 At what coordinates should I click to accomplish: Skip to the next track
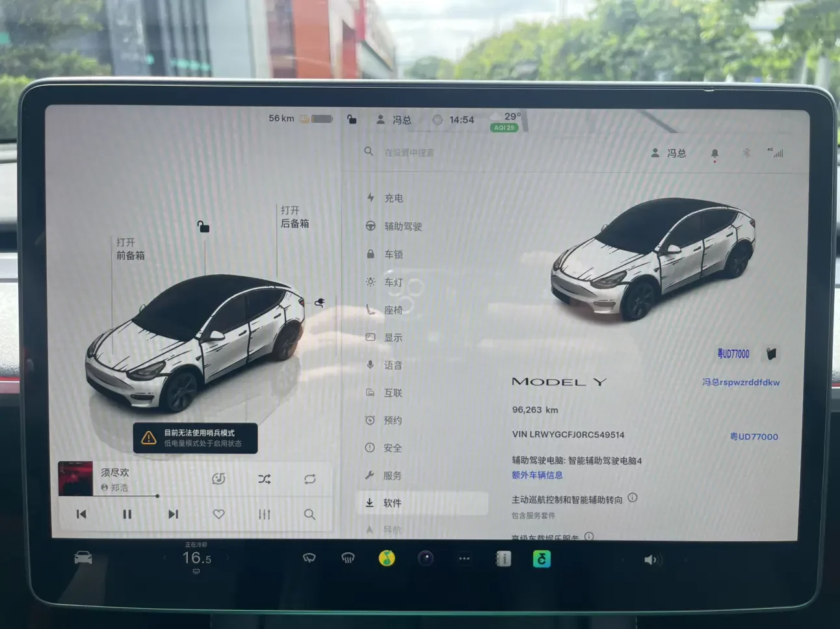[x=173, y=514]
